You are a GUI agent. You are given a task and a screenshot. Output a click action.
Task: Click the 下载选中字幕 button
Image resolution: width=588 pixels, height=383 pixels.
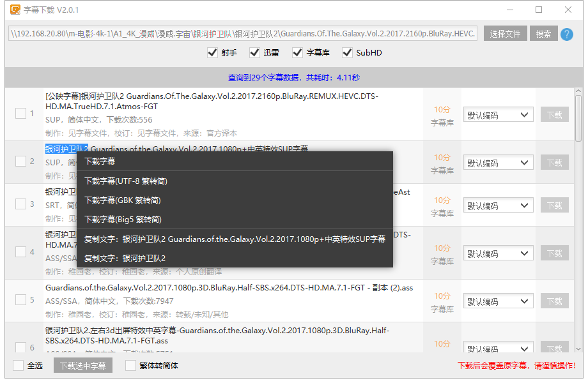tap(83, 365)
